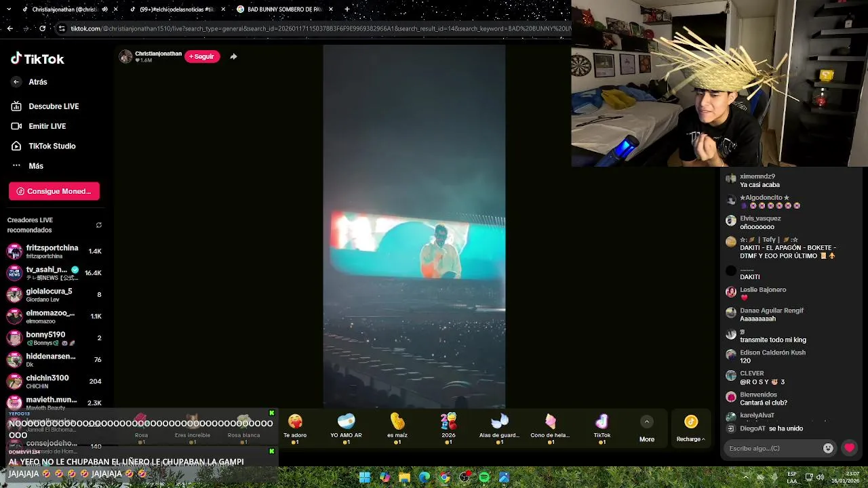Send the TikTok gift
The image size is (868, 488).
pos(601,429)
